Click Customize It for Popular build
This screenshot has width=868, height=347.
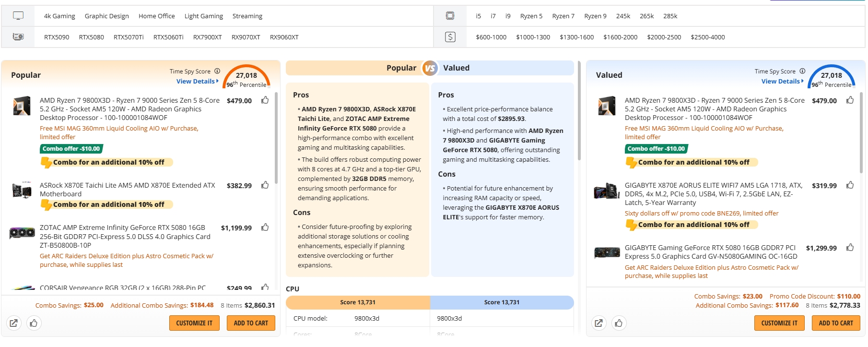(194, 323)
